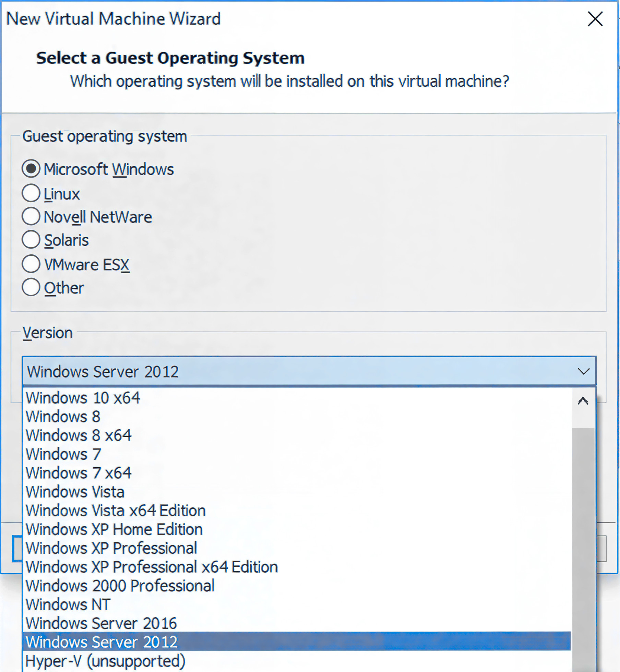Select Hyper-V (unsupported) option
Screen dimensions: 620x672
(x=105, y=661)
